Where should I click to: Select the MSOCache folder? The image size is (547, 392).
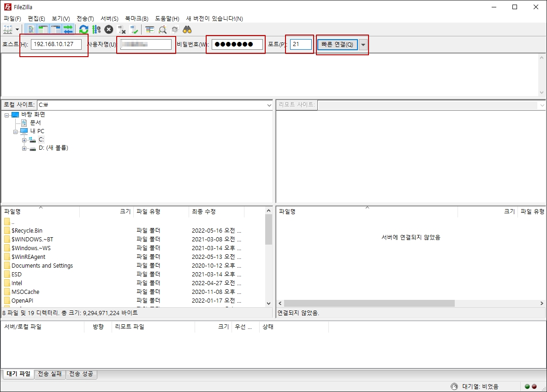[x=25, y=292]
